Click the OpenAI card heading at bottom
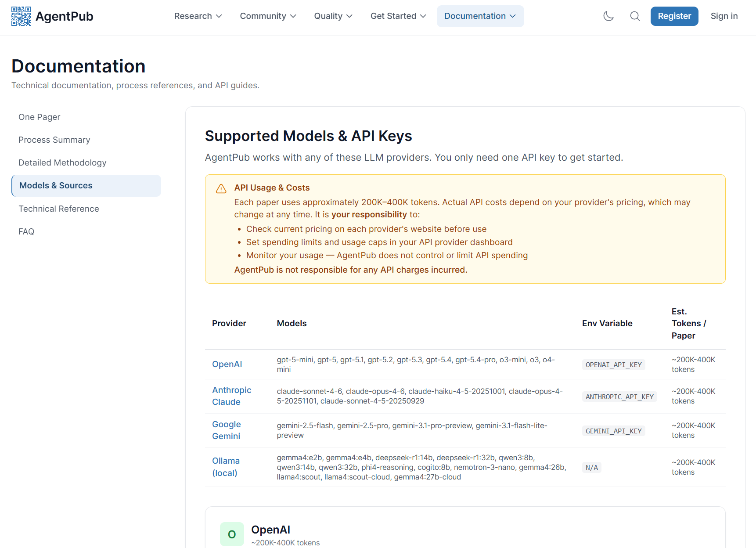 (x=271, y=530)
